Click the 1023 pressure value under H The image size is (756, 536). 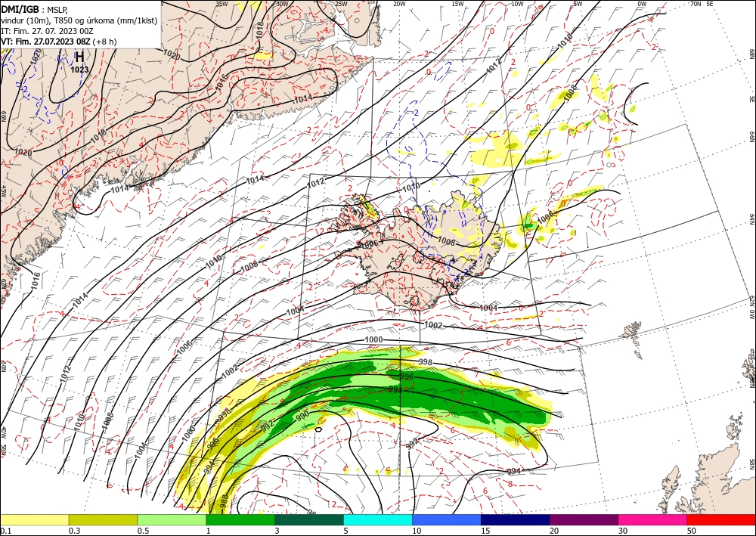pos(79,70)
